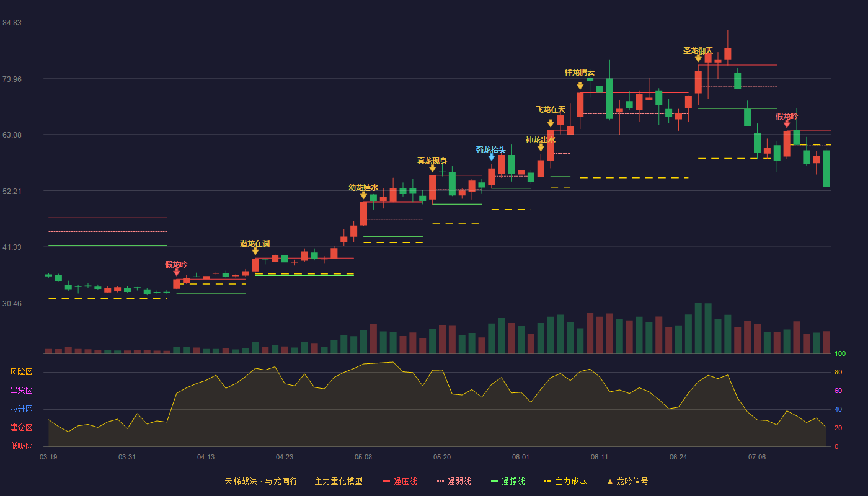Click the 神龙出水 signal arrow marker
This screenshot has height=496, width=868.
[x=541, y=148]
